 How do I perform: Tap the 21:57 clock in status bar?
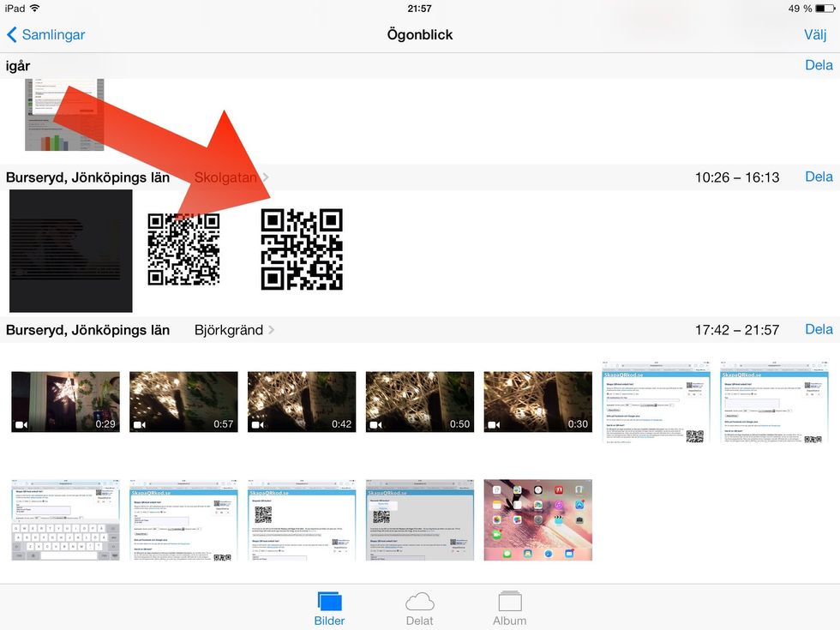(x=419, y=9)
